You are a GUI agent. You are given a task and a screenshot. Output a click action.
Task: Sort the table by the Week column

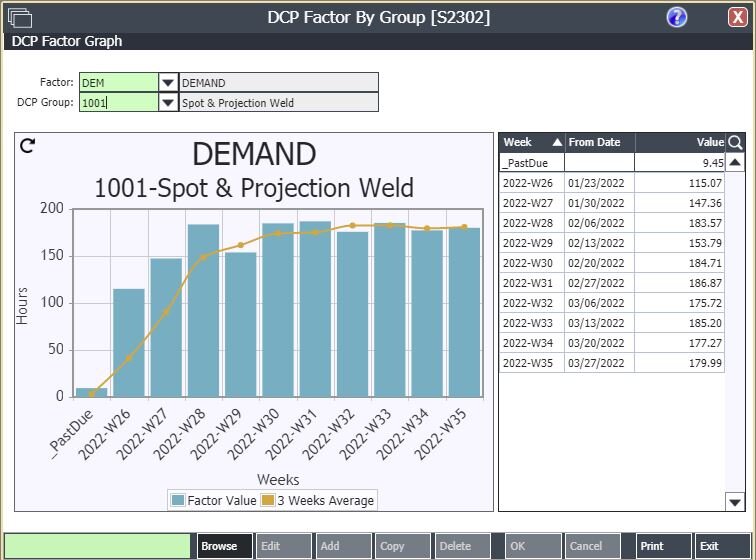(532, 143)
